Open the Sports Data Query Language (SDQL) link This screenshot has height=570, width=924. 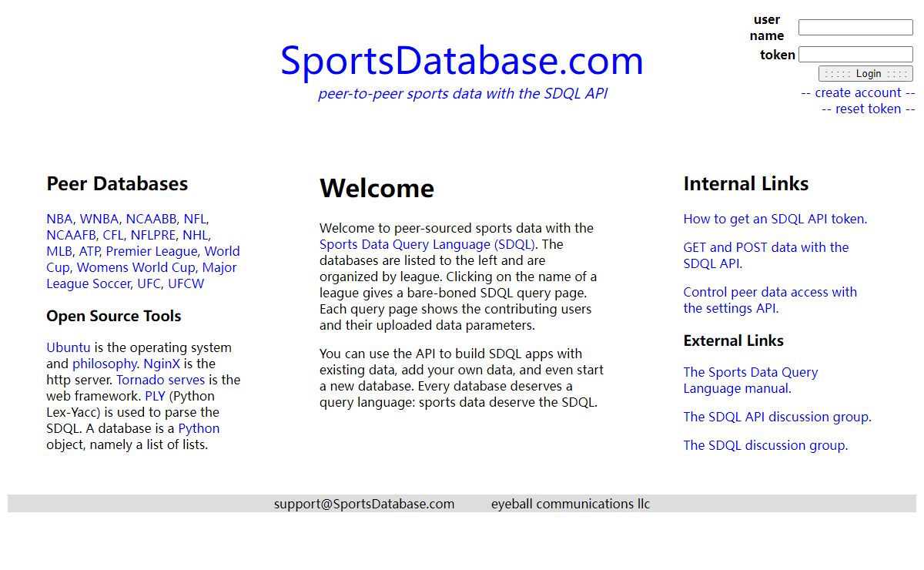(x=427, y=244)
